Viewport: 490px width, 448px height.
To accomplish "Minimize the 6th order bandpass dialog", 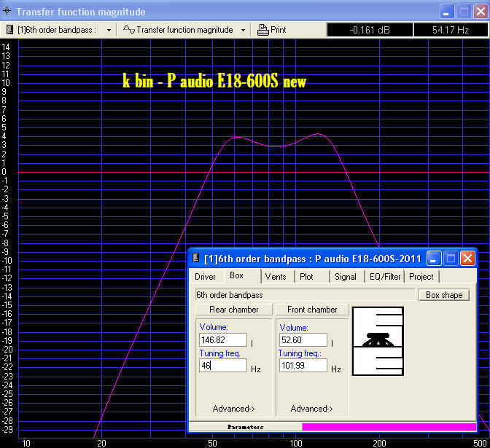I will click(434, 259).
